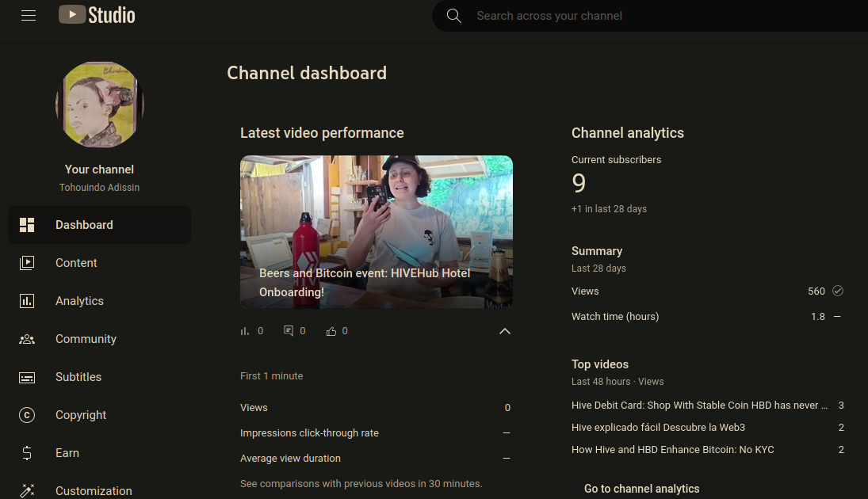Click the Content play-list icon
The width and height of the screenshot is (868, 499).
pos(27,263)
